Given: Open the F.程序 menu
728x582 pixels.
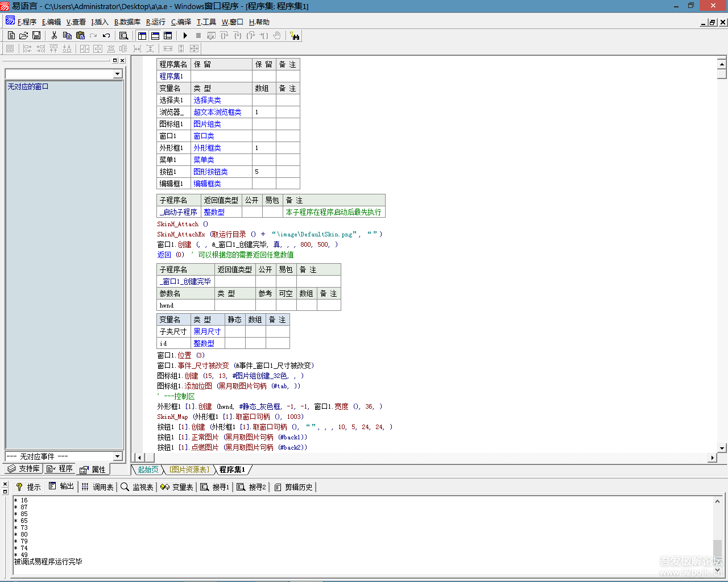Looking at the screenshot, I should (x=27, y=22).
